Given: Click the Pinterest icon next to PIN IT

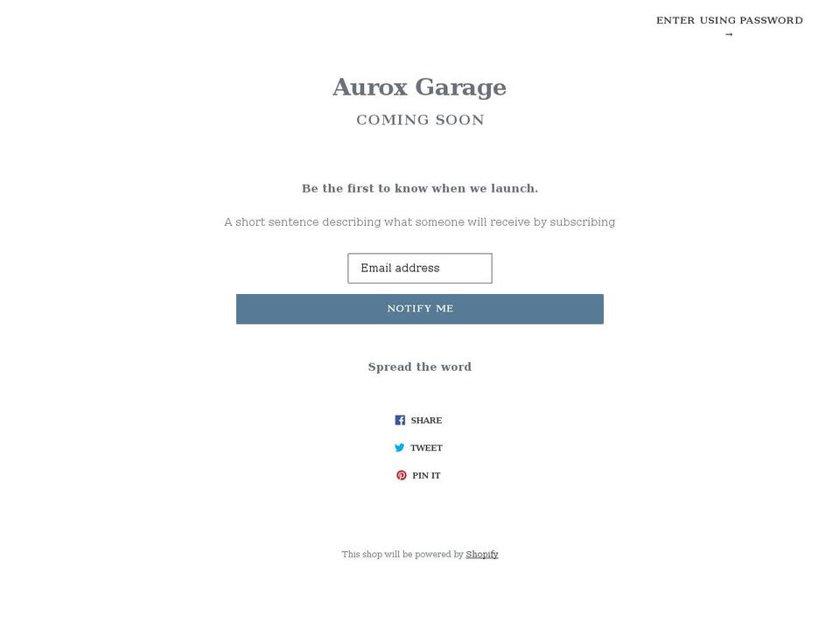Looking at the screenshot, I should (x=402, y=475).
